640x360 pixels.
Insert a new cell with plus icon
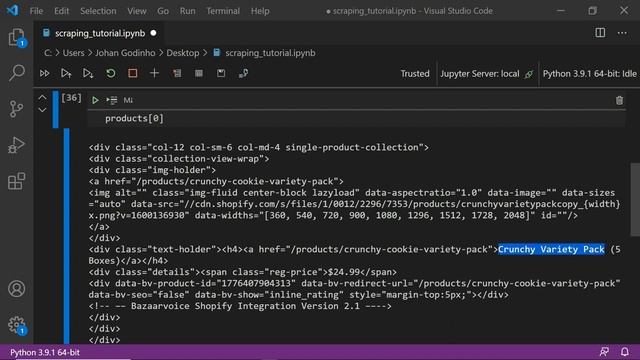154,73
